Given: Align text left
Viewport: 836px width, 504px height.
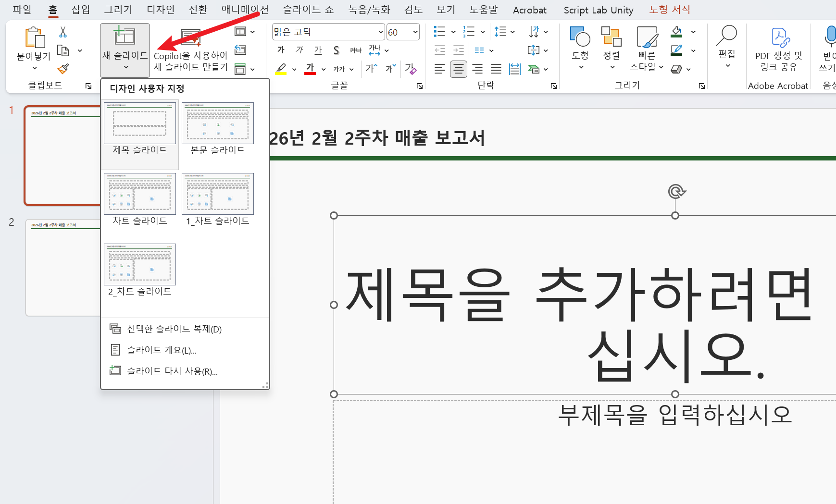Looking at the screenshot, I should click(x=440, y=69).
